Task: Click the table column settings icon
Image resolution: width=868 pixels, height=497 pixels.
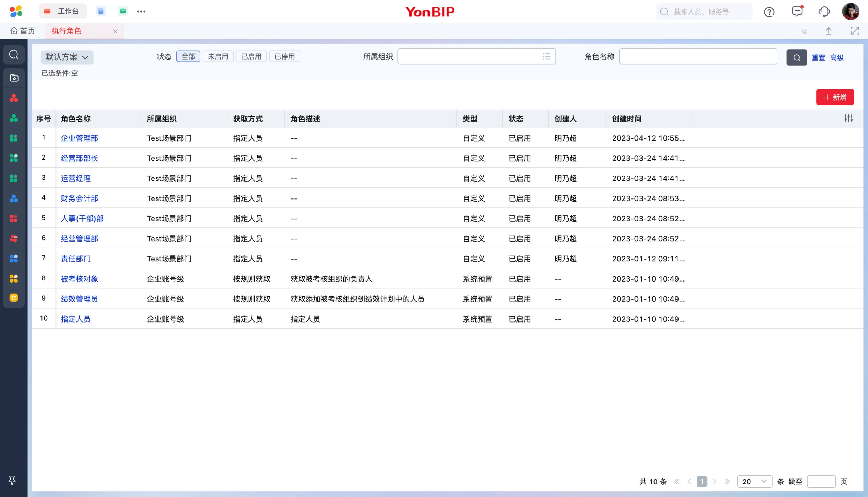Action: pos(849,119)
